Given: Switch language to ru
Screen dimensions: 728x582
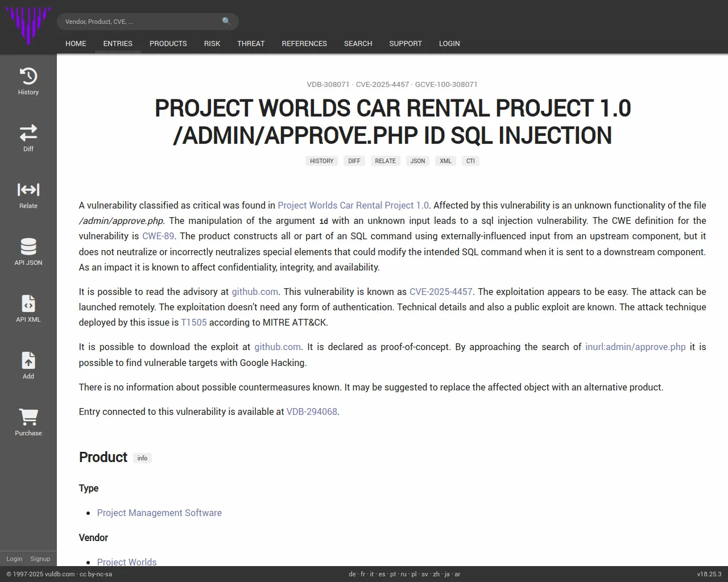Looking at the screenshot, I should coord(404,574).
